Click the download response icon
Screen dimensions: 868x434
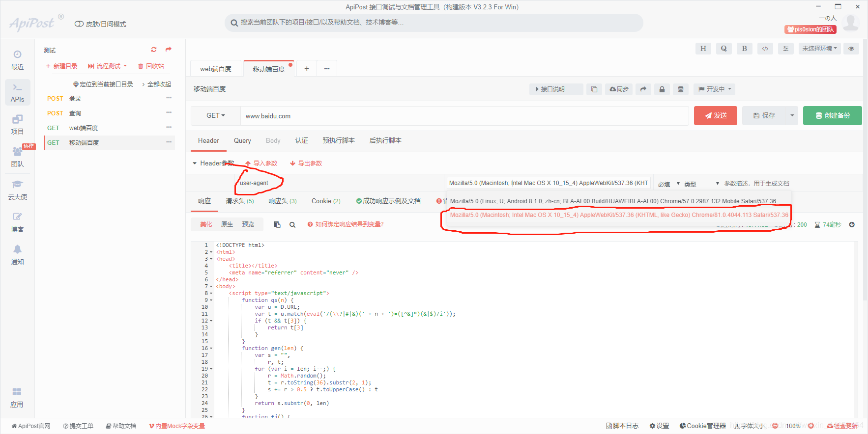tap(852, 224)
